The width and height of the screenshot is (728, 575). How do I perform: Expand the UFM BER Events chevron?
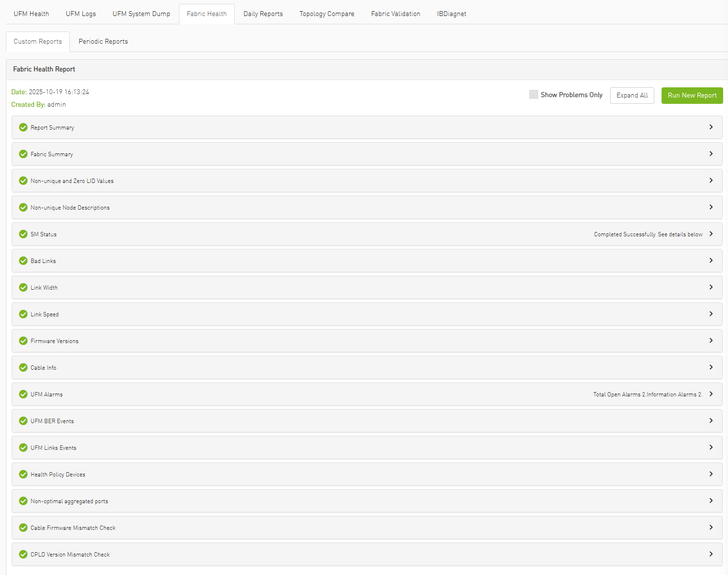[x=711, y=421]
